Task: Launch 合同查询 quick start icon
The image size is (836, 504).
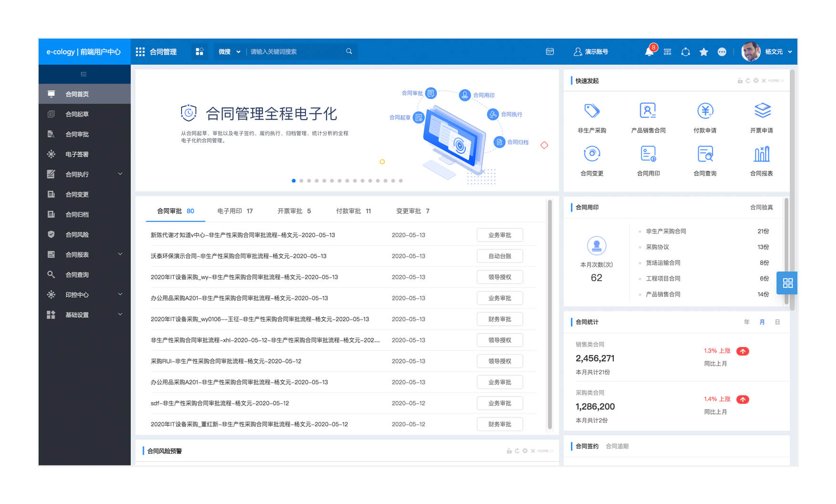Action: (x=705, y=154)
